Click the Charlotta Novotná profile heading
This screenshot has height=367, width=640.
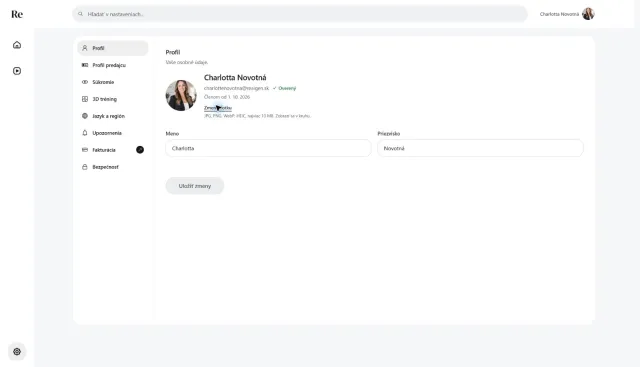235,78
